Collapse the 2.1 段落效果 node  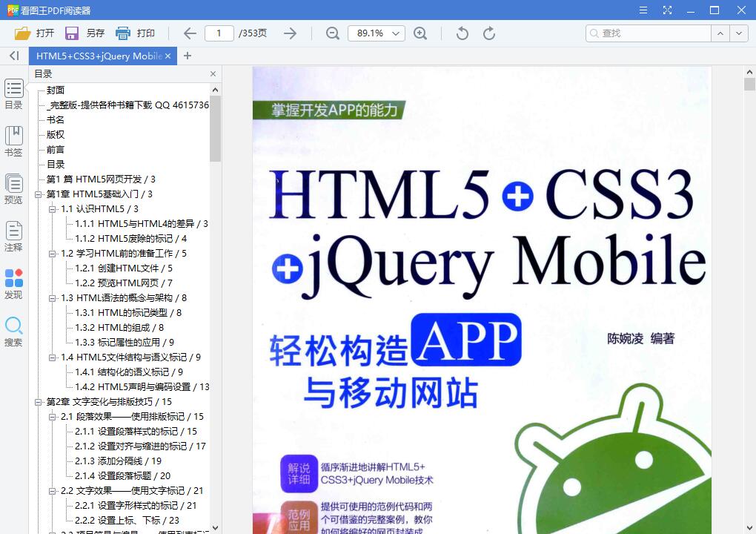[x=52, y=417]
